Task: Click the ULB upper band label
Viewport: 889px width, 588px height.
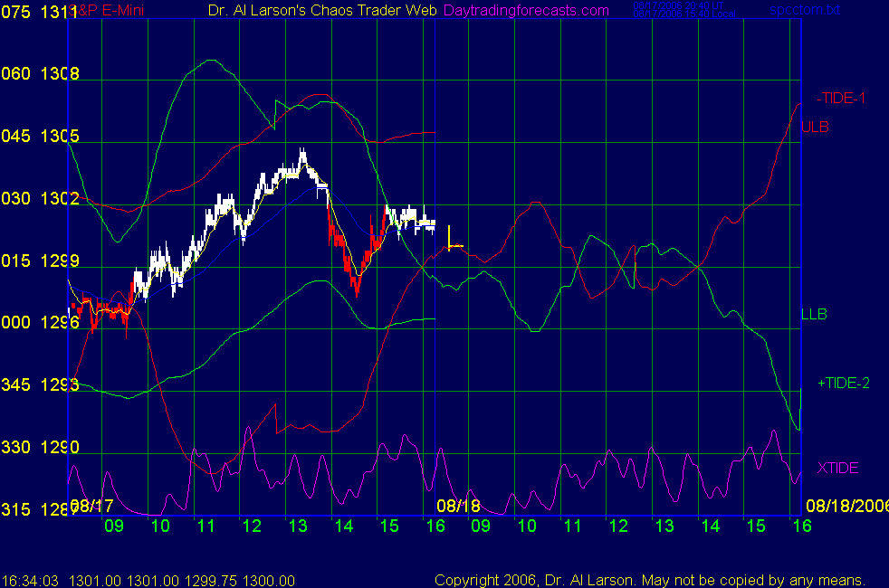Action: coord(815,127)
